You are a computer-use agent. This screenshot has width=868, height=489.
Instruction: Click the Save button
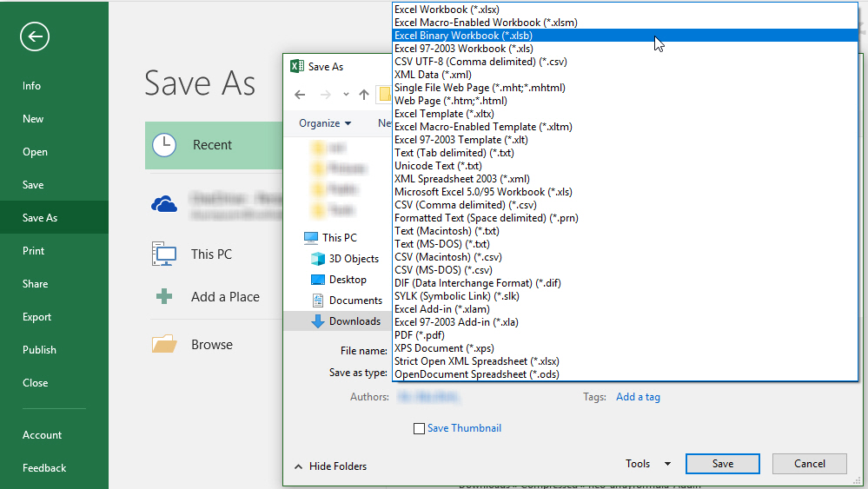(722, 464)
